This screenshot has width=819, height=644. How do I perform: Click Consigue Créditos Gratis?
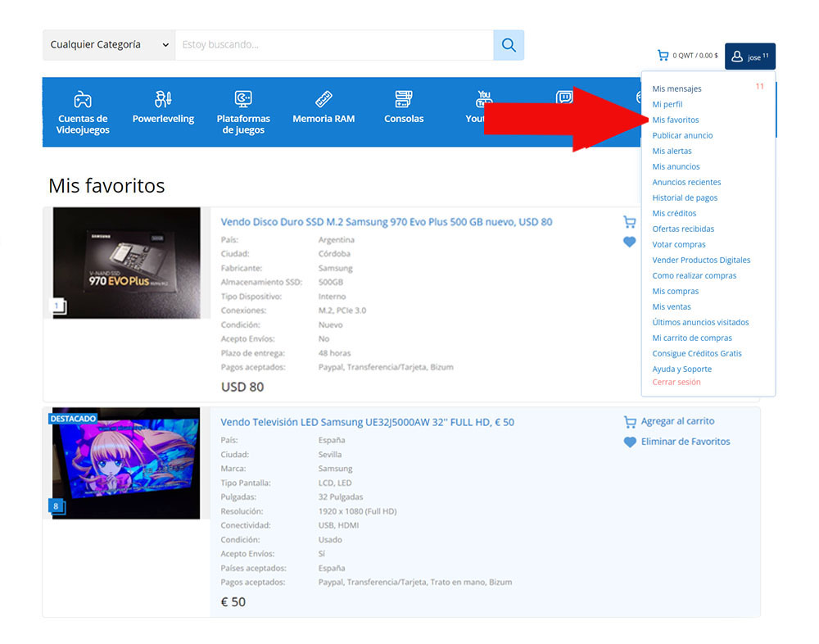697,354
